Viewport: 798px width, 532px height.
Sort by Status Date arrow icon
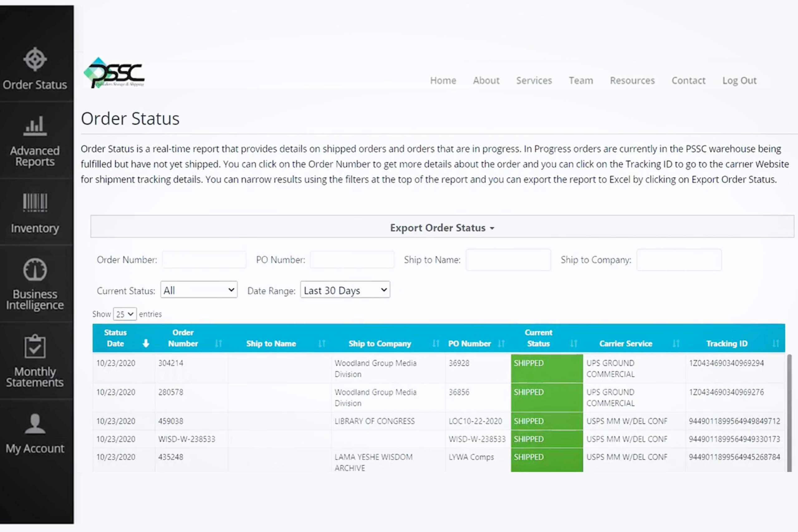146,343
